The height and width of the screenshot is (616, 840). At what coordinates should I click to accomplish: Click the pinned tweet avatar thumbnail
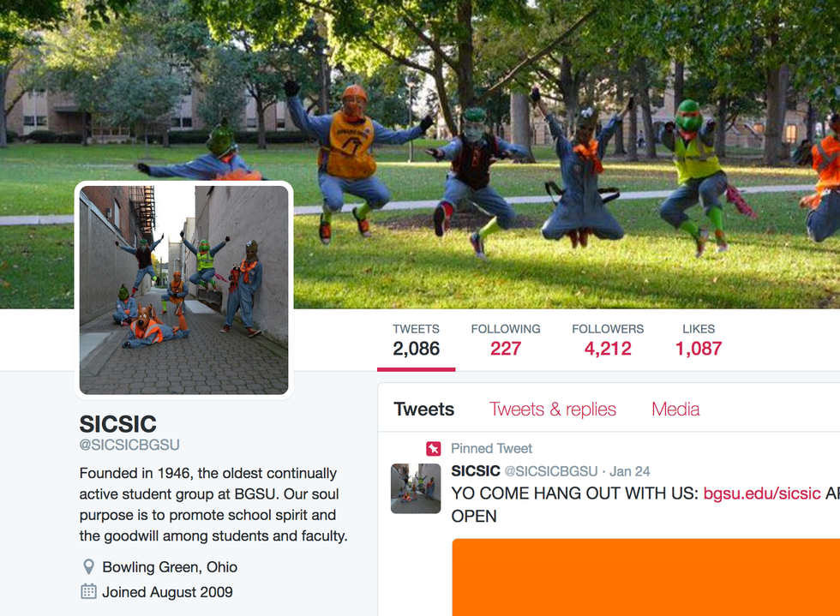click(416, 488)
